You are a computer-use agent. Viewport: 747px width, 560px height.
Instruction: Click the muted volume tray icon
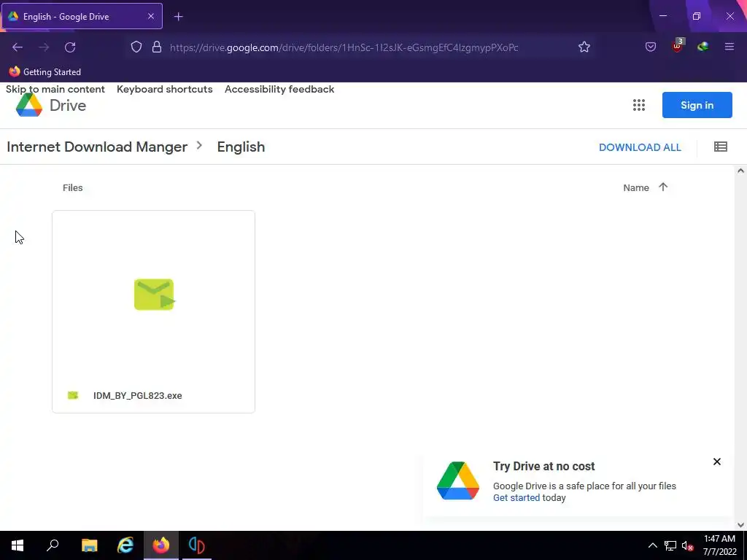687,545
